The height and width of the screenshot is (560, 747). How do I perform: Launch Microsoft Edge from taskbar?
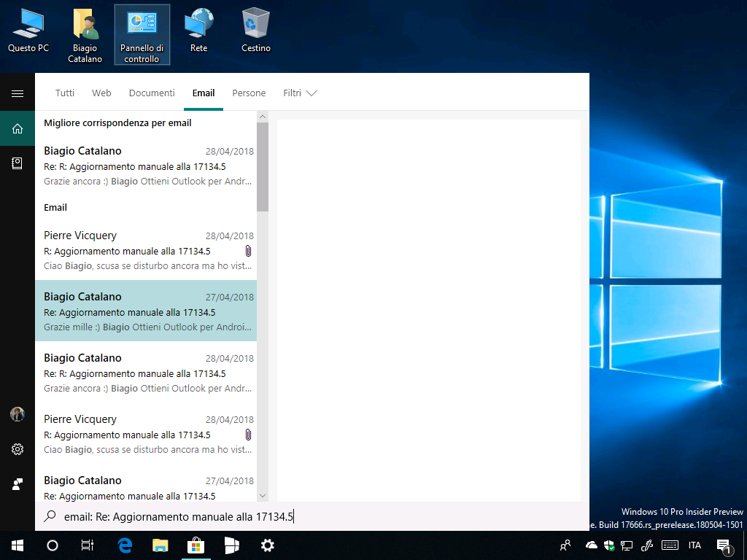click(125, 545)
